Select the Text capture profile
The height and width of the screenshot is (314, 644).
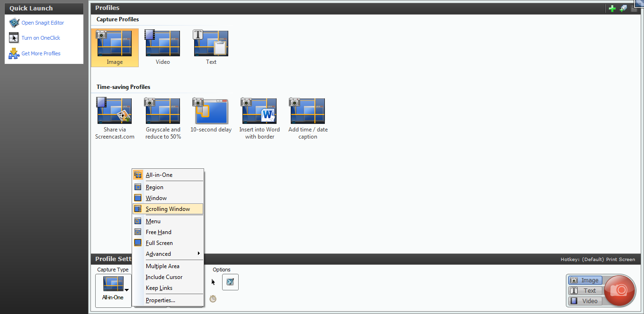coord(211,47)
